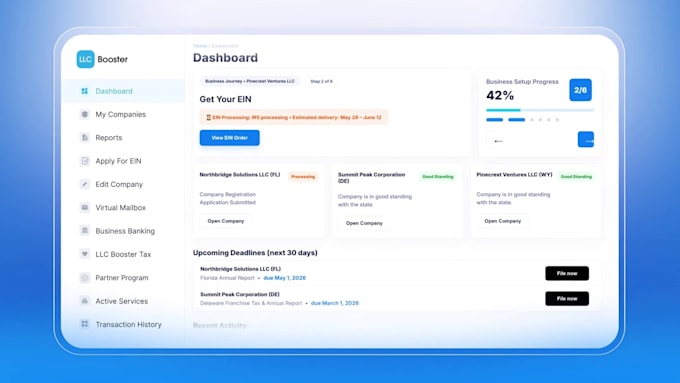Click the EIN Processing notice banner
The height and width of the screenshot is (383, 680).
tap(294, 118)
